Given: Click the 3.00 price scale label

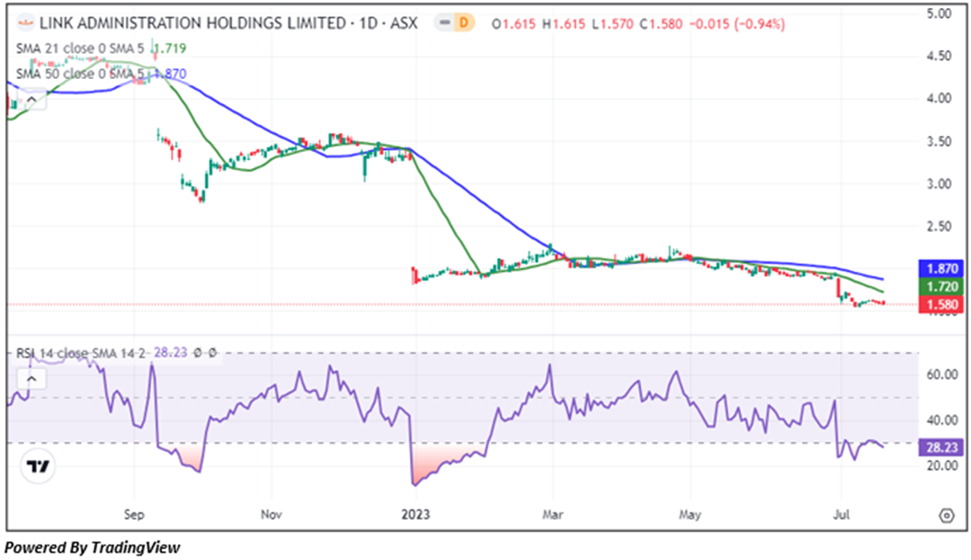Looking at the screenshot, I should 940,184.
